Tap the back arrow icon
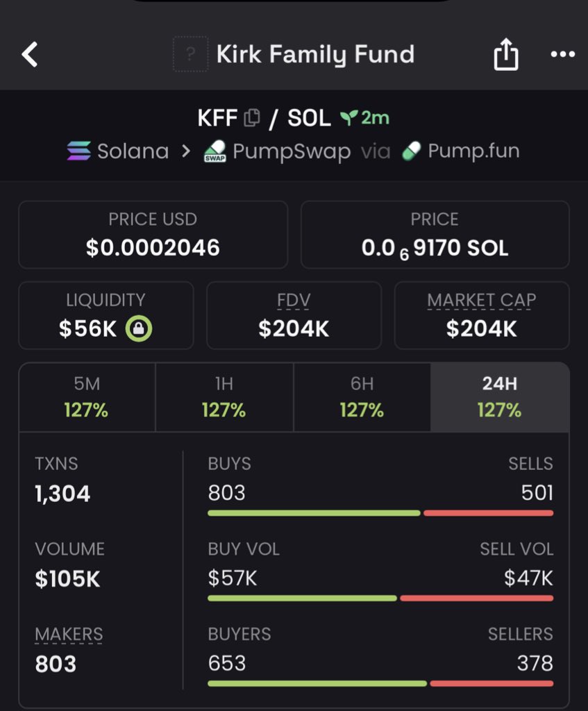588x711 pixels. point(30,54)
